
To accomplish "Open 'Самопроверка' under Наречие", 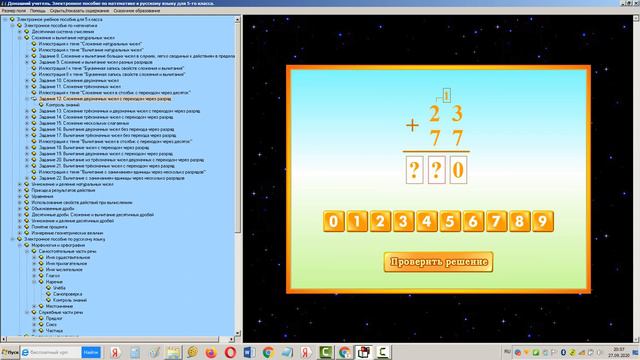I will 67,294.
